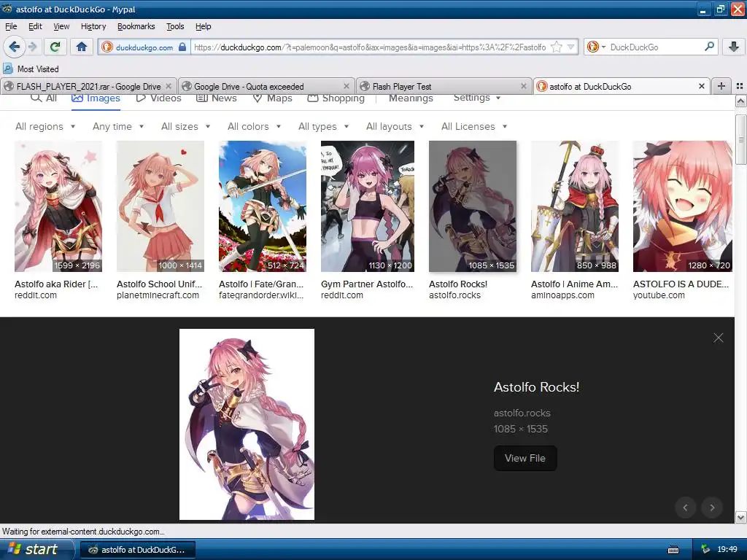Click the page scrollbar up arrow
Image resolution: width=747 pixels, height=560 pixels.
click(741, 101)
